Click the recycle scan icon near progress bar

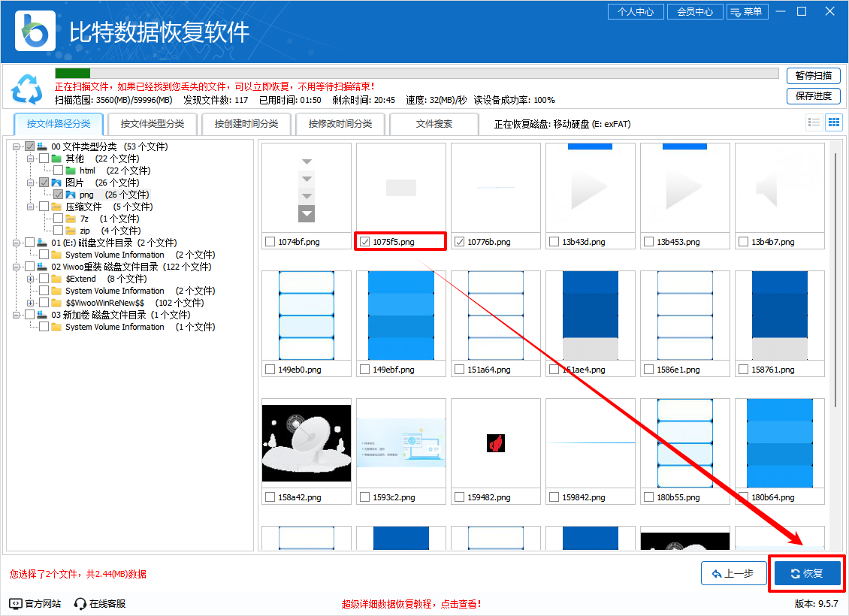26,88
